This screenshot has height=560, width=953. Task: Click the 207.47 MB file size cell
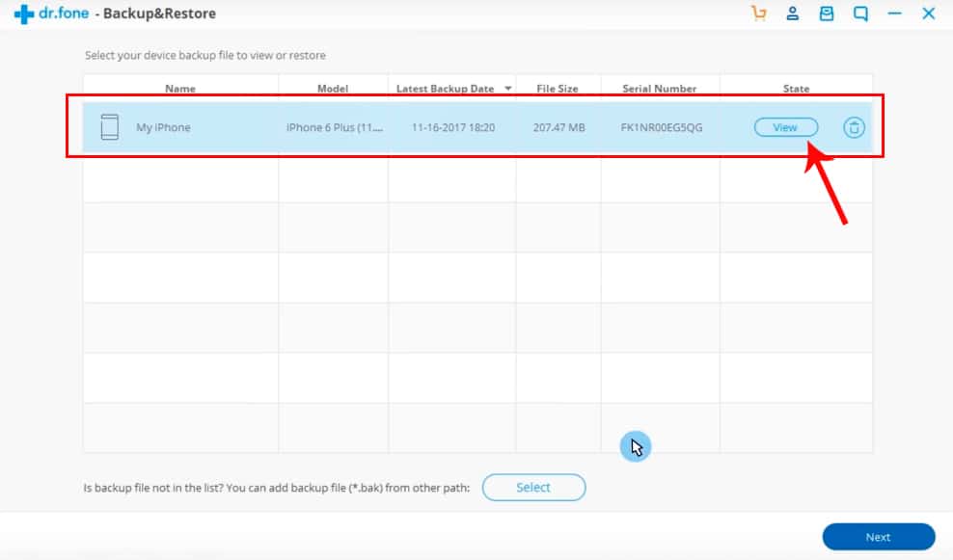(x=559, y=127)
